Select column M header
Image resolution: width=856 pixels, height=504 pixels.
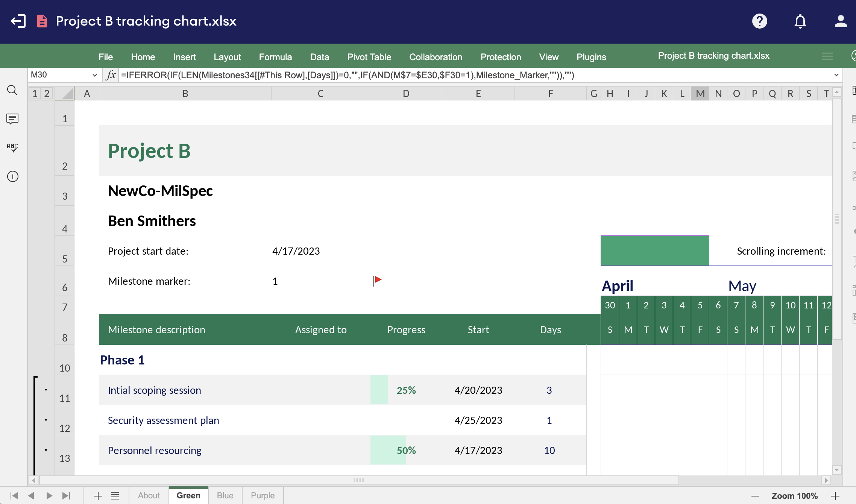[x=700, y=93]
